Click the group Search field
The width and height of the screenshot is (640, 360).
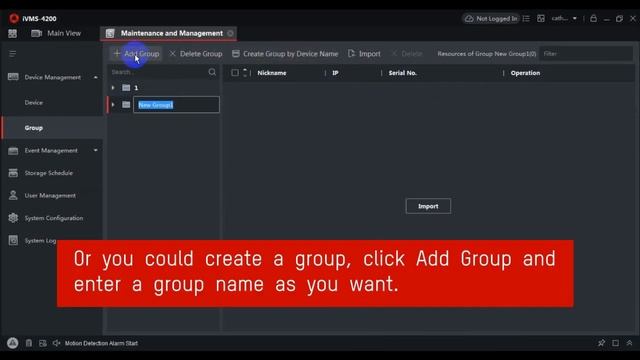pyautogui.click(x=158, y=72)
